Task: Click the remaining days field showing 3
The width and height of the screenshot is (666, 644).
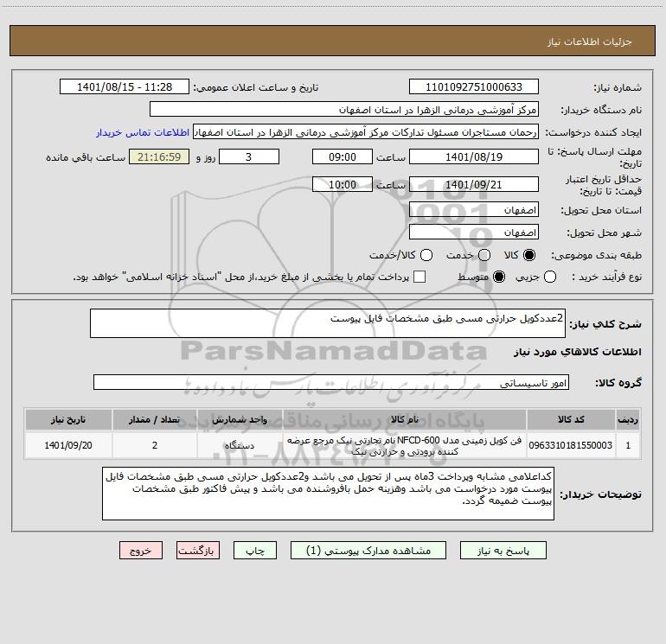Action: pyautogui.click(x=249, y=156)
